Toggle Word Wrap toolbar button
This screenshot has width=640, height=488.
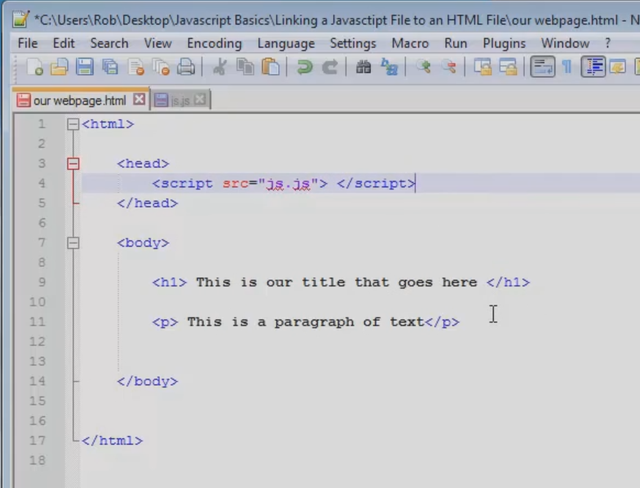[x=542, y=67]
